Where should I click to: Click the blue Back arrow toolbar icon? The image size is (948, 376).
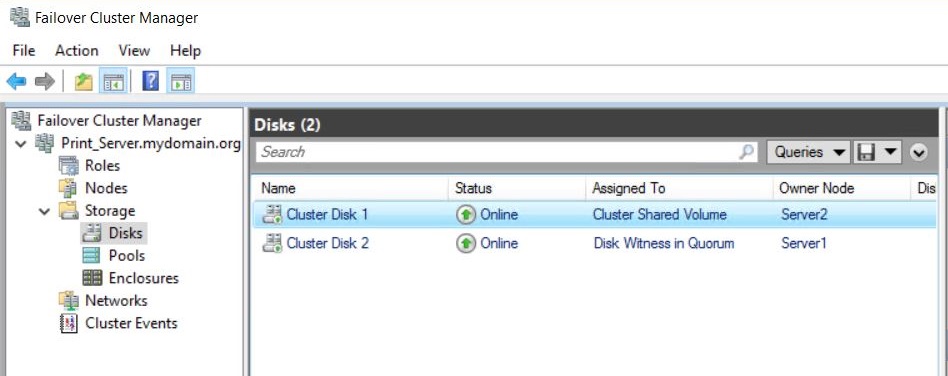(x=16, y=82)
